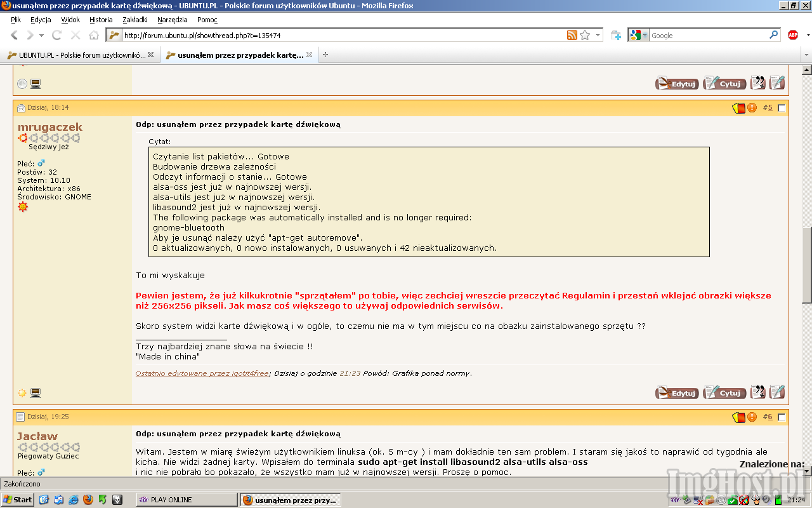
Task: Open the Firefox home page icon
Action: click(x=94, y=36)
